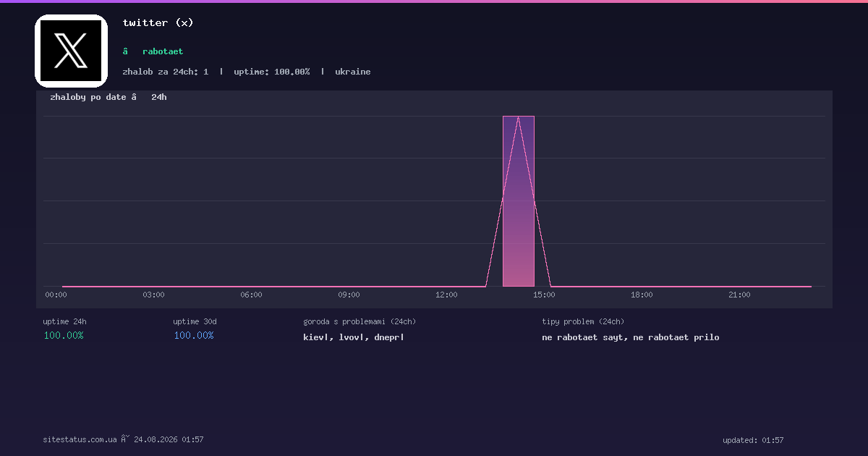This screenshot has height=456, width=868.
Task: Click the uptime 100.00% text in header
Action: tap(272, 72)
